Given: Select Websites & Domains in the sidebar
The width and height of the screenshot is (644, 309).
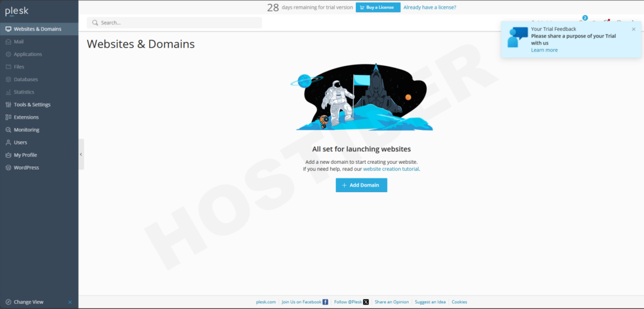Looking at the screenshot, I should tap(37, 29).
